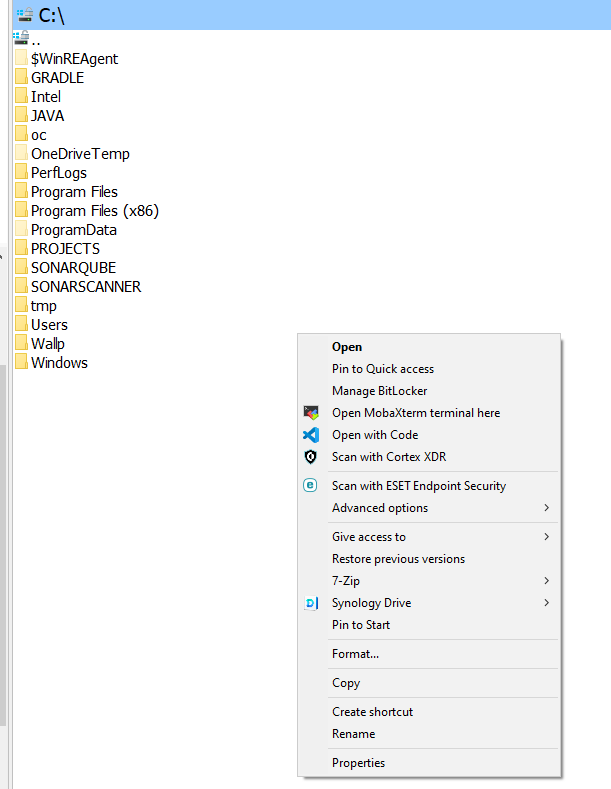Select the Program Files (x86) name
Screen dimensions: 611x789
95,211
